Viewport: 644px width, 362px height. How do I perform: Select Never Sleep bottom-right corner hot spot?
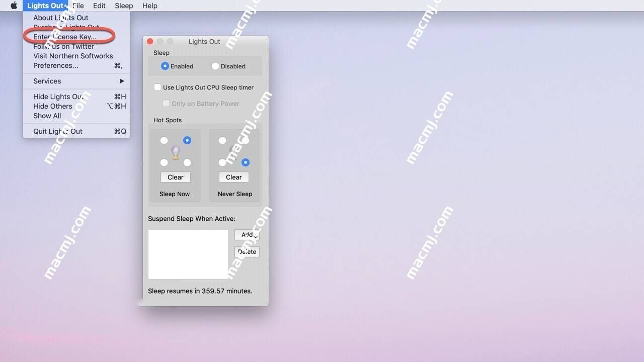[246, 162]
